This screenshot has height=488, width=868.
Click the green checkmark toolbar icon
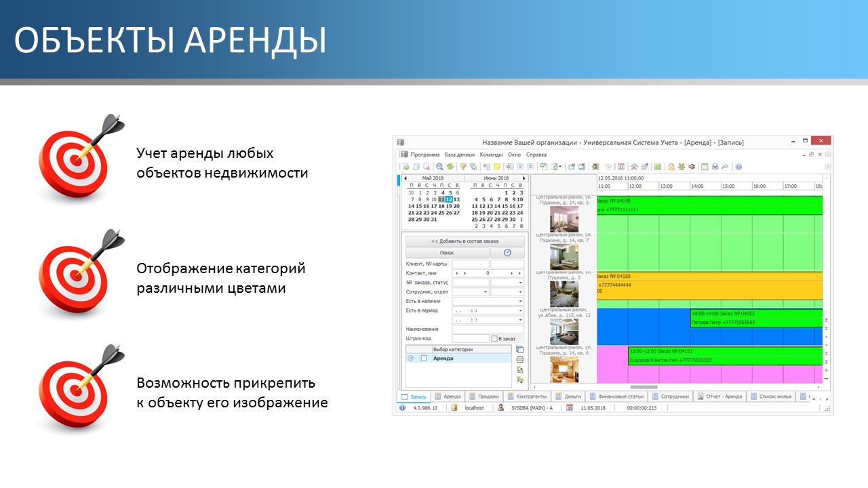pyautogui.click(x=658, y=166)
